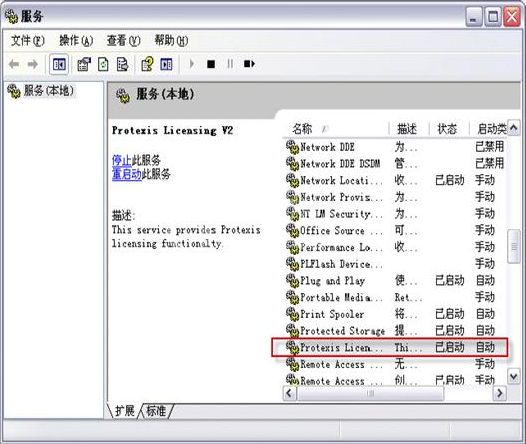Switch to the 扩展 tab
Viewport: 526px width, 444px height.
pos(125,411)
